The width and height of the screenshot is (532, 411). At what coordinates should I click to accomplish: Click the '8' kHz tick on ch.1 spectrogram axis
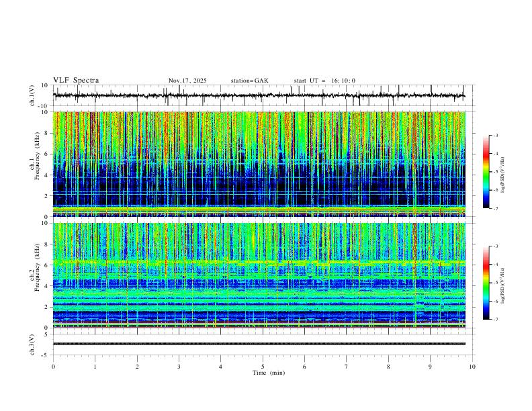pyautogui.click(x=46, y=133)
